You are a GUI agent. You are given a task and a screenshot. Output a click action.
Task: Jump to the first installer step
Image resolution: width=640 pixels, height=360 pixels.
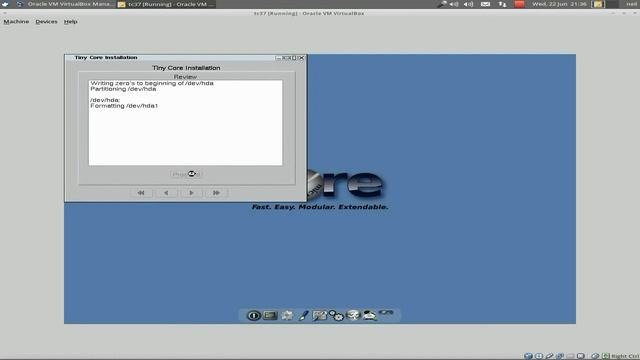pyautogui.click(x=141, y=193)
